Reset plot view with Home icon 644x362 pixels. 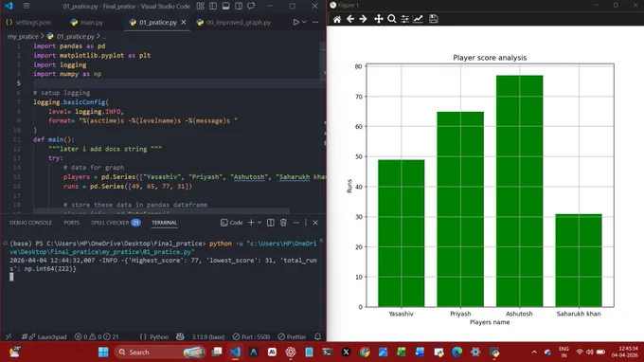click(337, 19)
